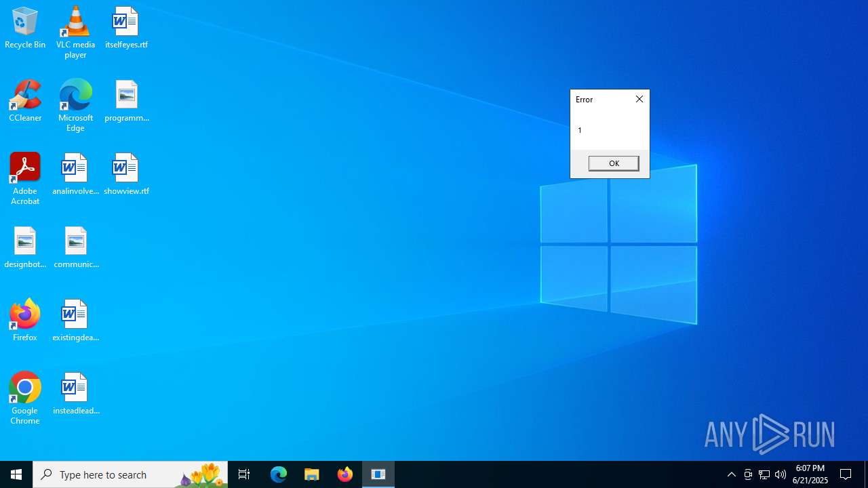This screenshot has width=868, height=488.
Task: Select the insteadlead... Word document icon
Action: [x=75, y=394]
